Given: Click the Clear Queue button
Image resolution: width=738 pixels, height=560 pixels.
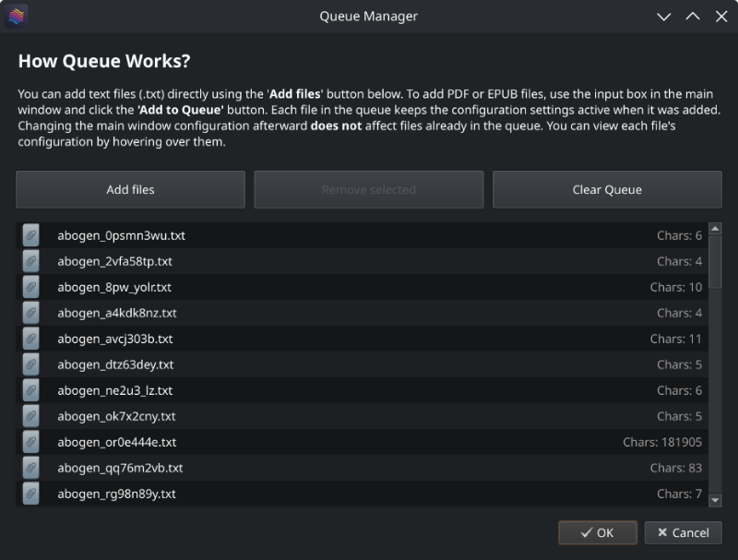Looking at the screenshot, I should pos(607,190).
